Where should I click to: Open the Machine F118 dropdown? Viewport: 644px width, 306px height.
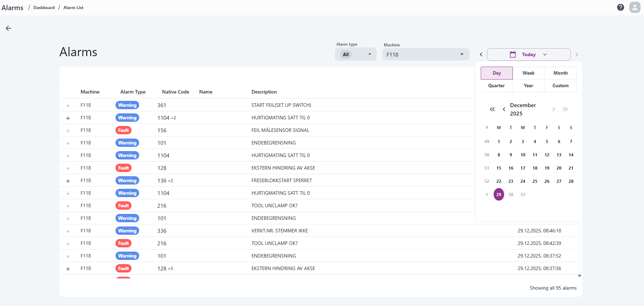[x=425, y=54]
